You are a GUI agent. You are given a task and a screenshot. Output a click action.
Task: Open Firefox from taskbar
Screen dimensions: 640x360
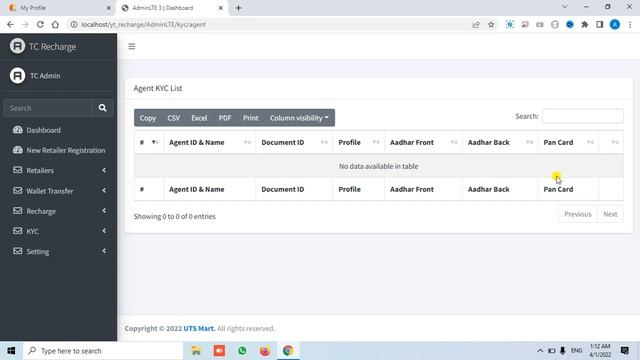coord(265,351)
